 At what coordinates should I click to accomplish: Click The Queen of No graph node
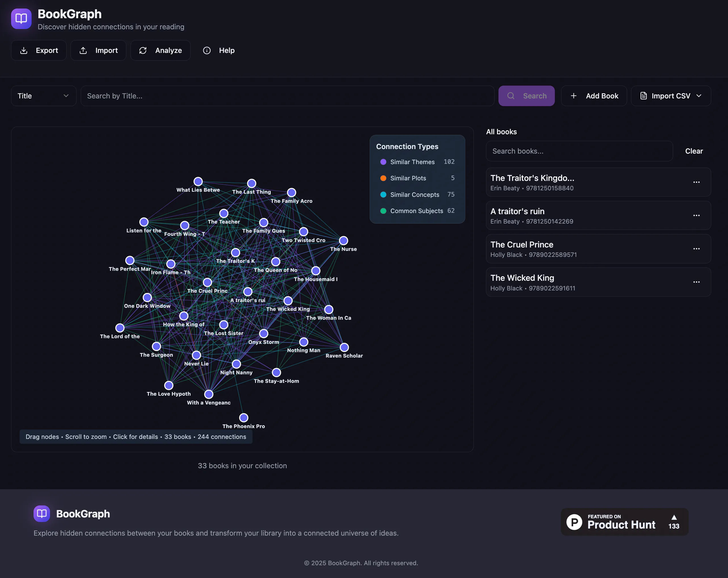click(x=276, y=261)
